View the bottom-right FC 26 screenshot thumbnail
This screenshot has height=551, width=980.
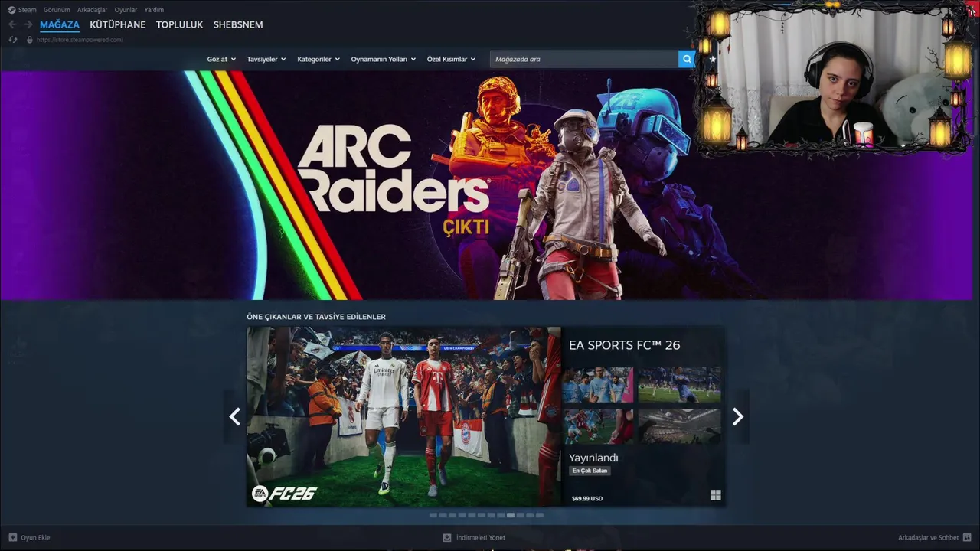click(x=679, y=426)
